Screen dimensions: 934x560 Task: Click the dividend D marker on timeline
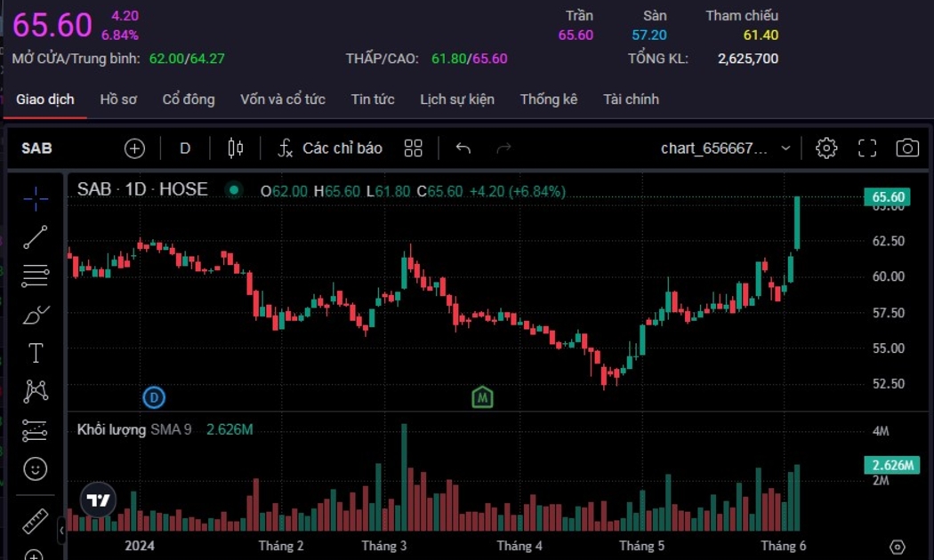tap(155, 396)
